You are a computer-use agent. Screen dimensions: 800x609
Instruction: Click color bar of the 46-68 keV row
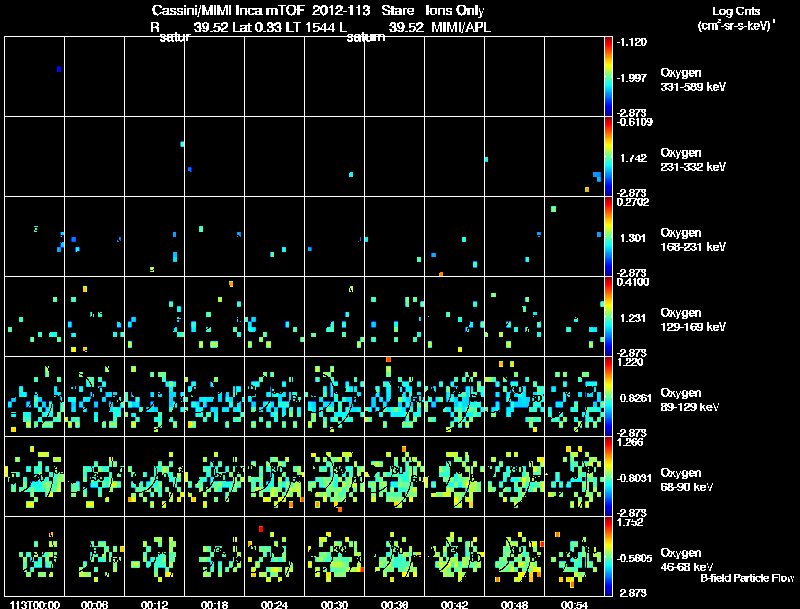coord(608,556)
